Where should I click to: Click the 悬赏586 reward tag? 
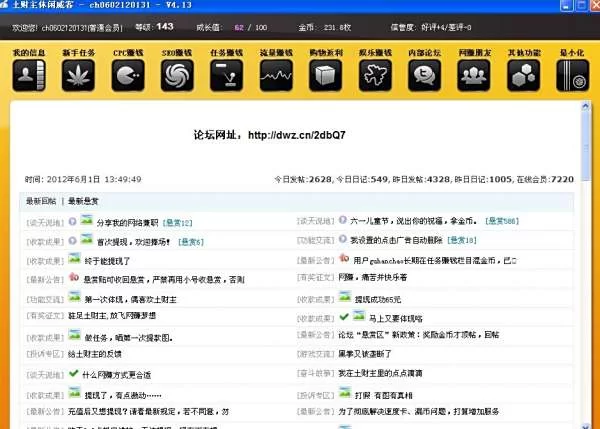(x=502, y=220)
